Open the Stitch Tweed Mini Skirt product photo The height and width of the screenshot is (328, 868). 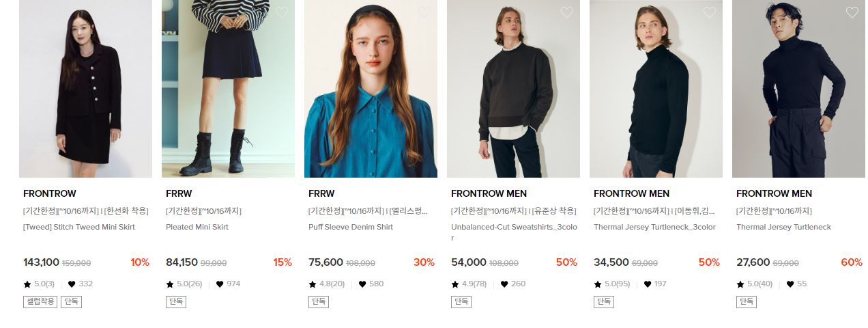tap(85, 89)
